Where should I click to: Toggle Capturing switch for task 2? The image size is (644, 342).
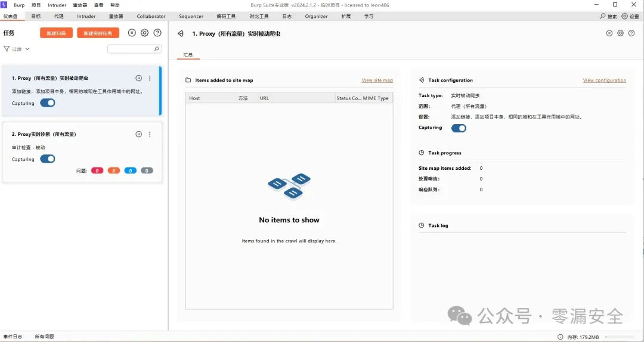tap(48, 159)
